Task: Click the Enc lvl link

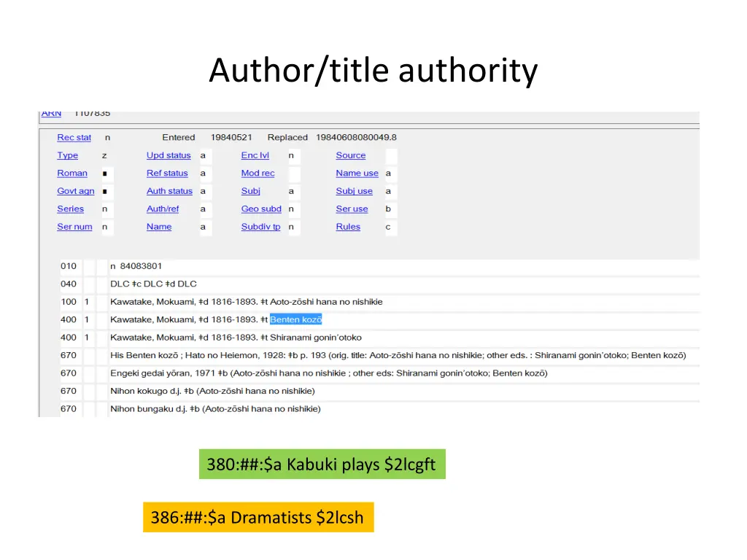Action: tap(255, 155)
